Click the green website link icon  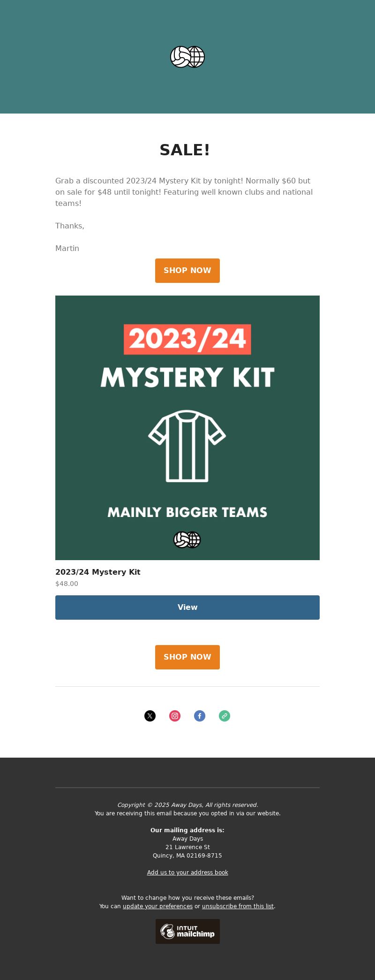[x=225, y=716]
